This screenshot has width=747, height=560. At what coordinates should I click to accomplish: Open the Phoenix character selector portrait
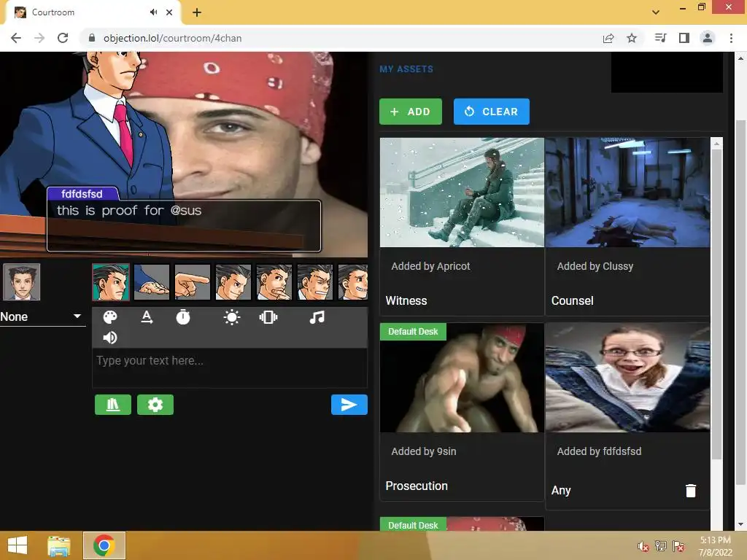point(21,282)
